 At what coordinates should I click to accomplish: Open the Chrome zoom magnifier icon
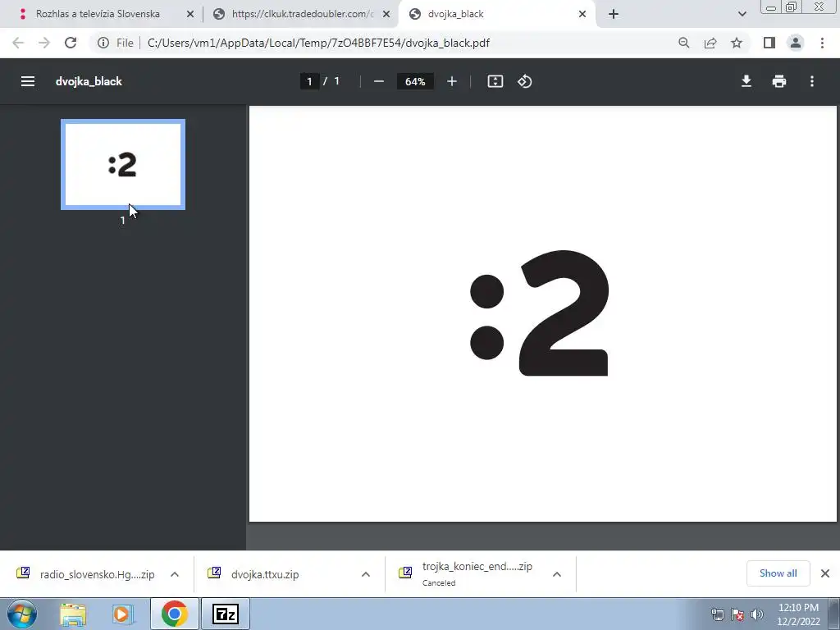pyautogui.click(x=683, y=43)
